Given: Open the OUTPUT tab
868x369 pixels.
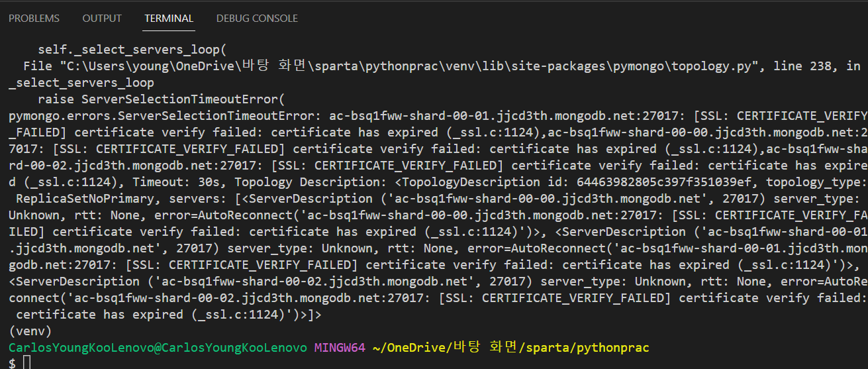Looking at the screenshot, I should point(102,19).
